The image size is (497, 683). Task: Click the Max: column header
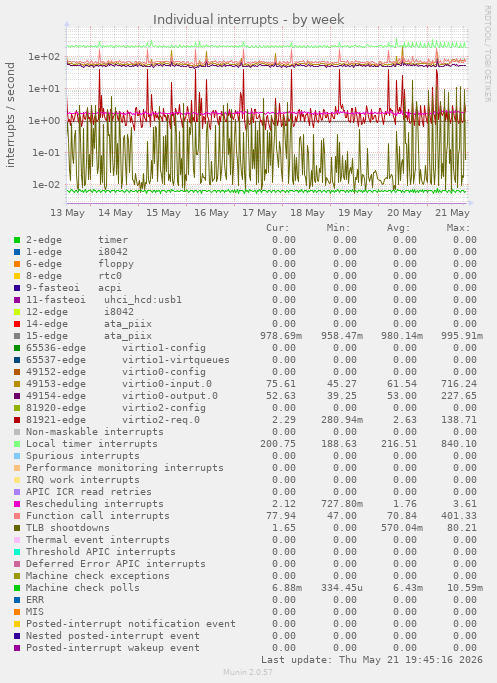[458, 228]
